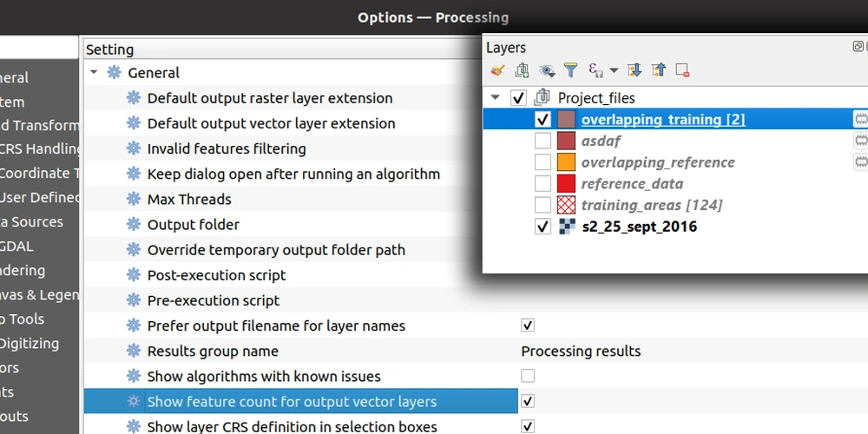
Task: Open dropdown arrow beside expression filter
Action: click(614, 70)
